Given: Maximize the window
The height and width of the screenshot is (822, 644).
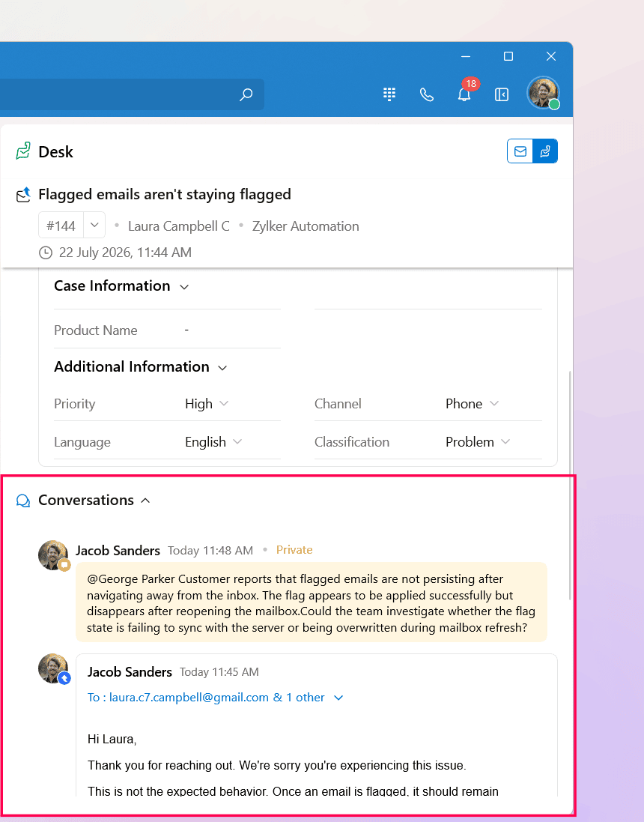Looking at the screenshot, I should [508, 56].
